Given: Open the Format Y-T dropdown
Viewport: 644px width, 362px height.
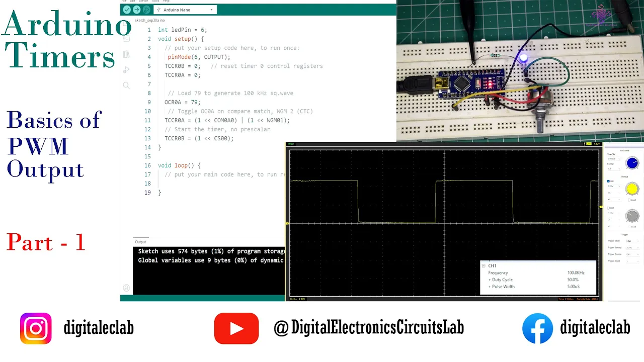Looking at the screenshot, I should (614, 168).
